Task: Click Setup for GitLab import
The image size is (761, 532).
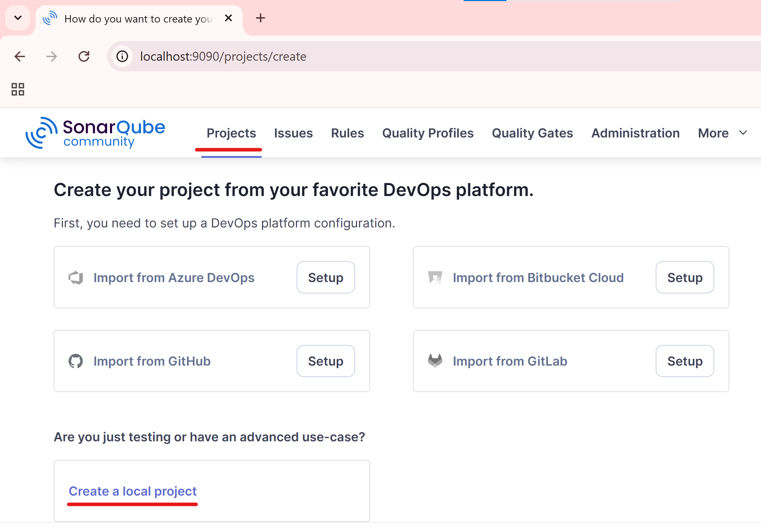Action: tap(685, 361)
